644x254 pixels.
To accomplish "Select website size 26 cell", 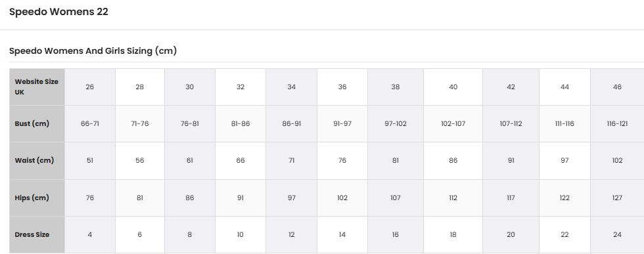I will click(x=90, y=87).
